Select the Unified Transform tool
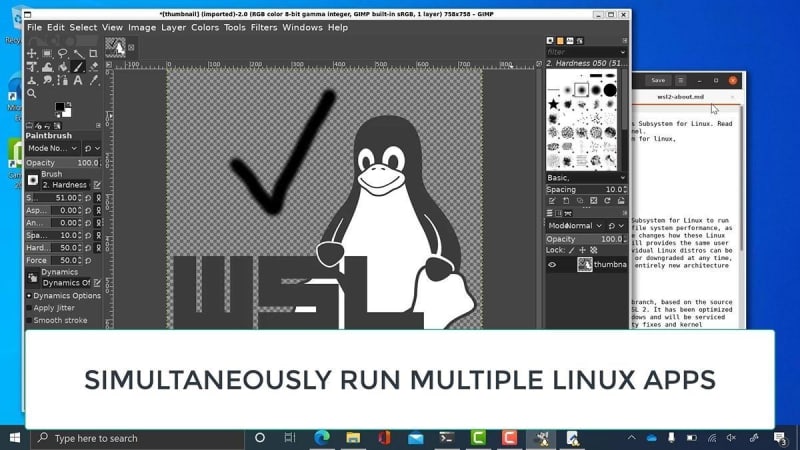The image size is (800, 450). coord(32,67)
